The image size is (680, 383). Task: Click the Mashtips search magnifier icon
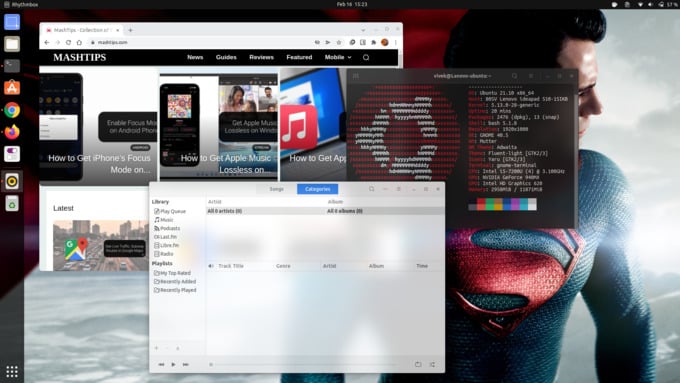coord(366,57)
